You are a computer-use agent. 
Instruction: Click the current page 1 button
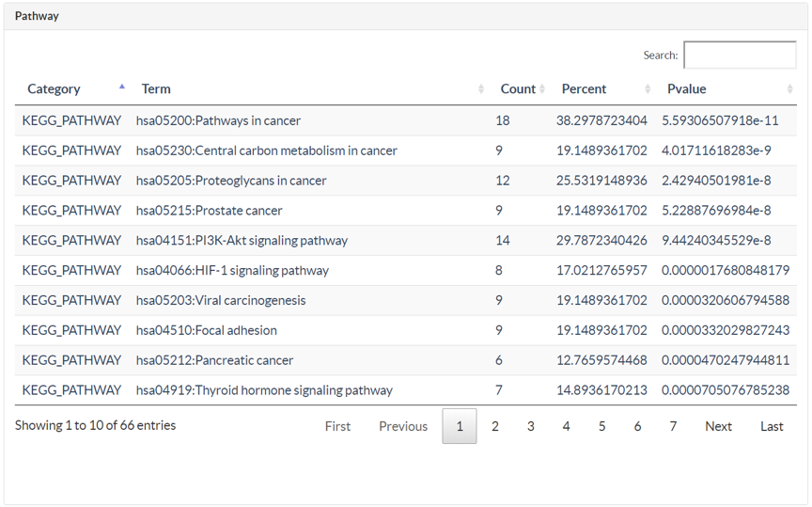click(460, 426)
